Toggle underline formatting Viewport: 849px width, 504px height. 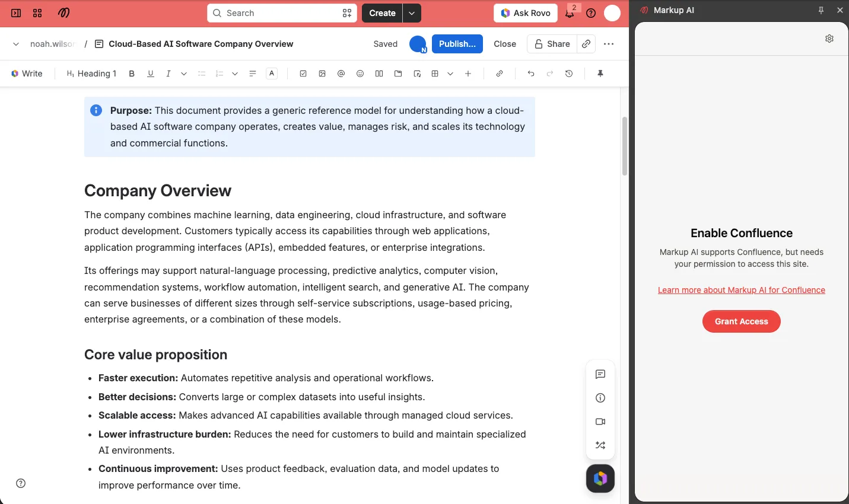click(151, 74)
